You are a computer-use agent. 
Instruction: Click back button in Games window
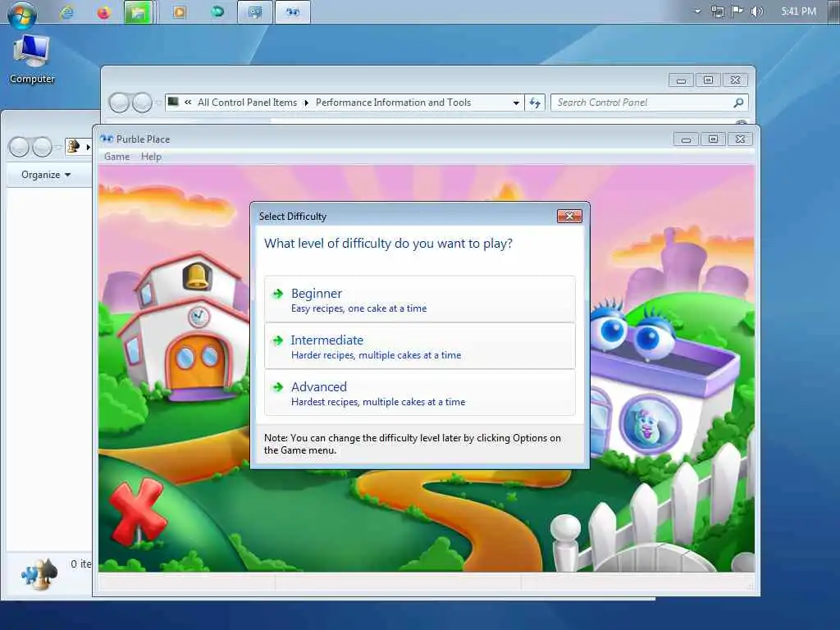20,147
